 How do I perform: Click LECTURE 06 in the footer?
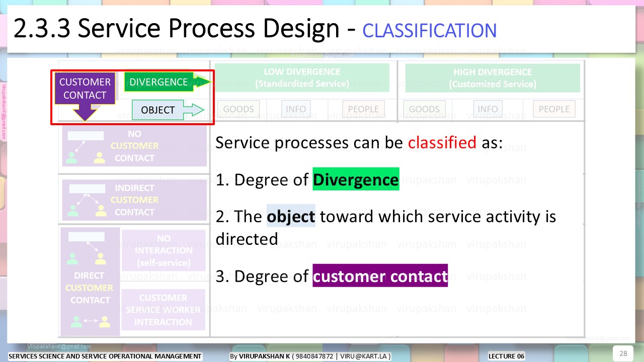pyautogui.click(x=506, y=356)
